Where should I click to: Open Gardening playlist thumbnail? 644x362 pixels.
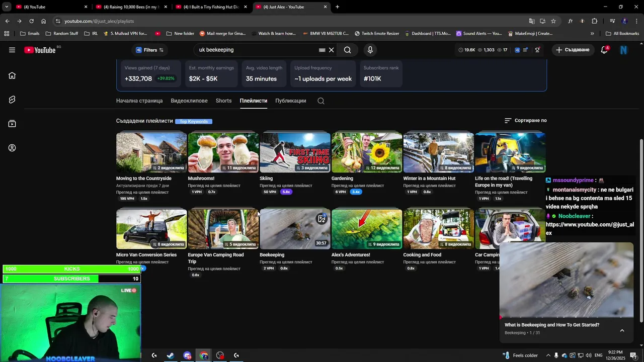pos(367,152)
